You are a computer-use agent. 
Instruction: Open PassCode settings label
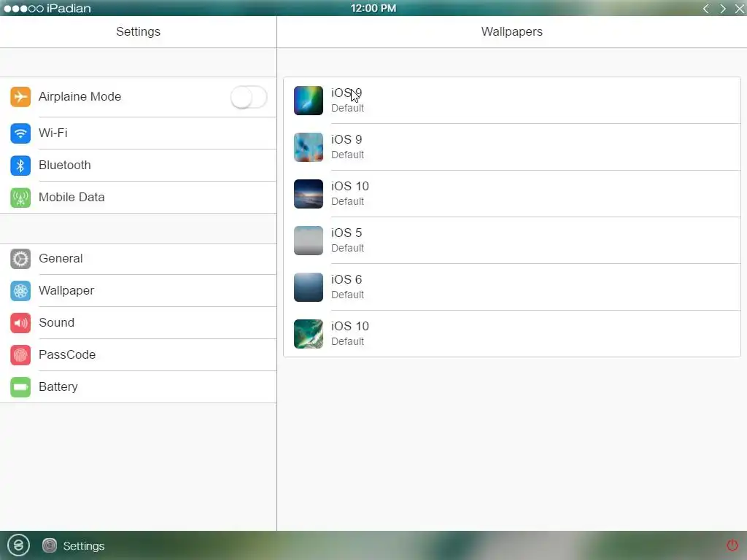coord(67,355)
